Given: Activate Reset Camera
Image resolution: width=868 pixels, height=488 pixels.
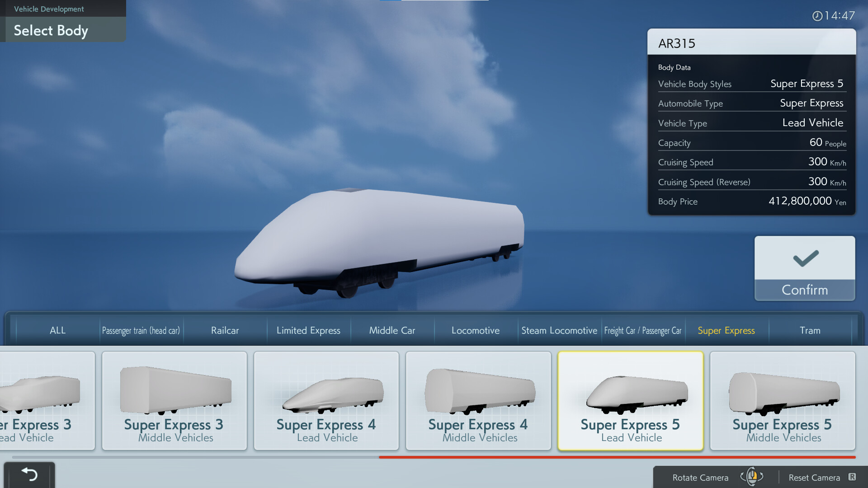Looking at the screenshot, I should 814,477.
